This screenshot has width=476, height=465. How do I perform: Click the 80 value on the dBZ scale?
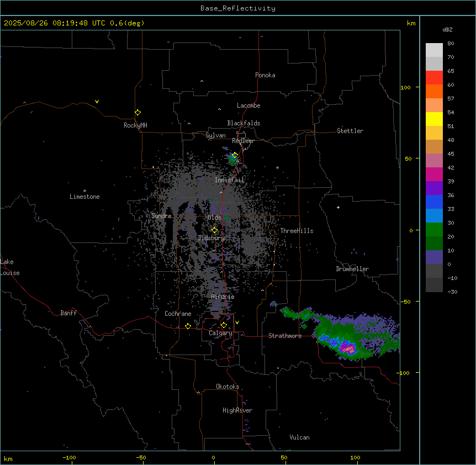click(451, 44)
